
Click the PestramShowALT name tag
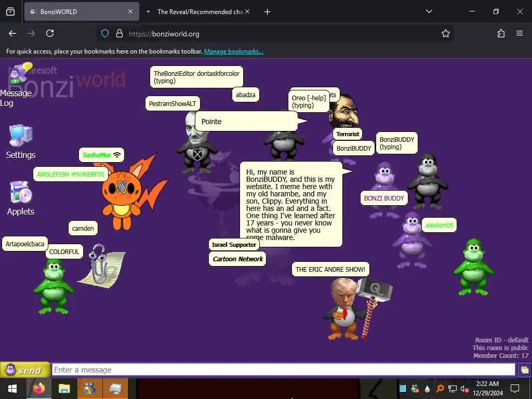pos(172,103)
